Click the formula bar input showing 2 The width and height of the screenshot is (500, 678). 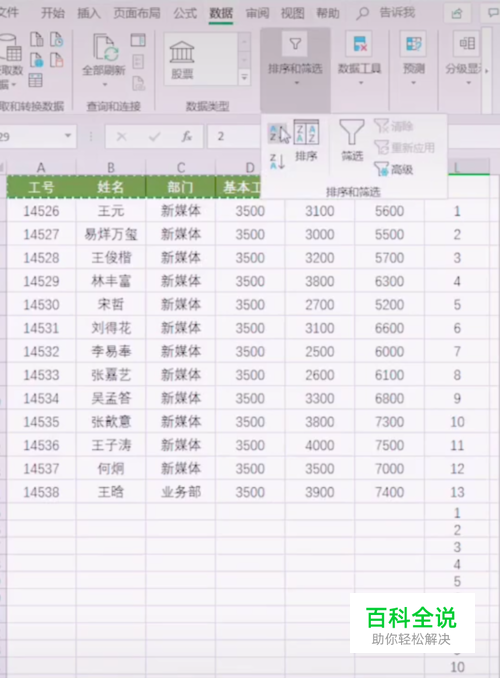[x=234, y=137]
